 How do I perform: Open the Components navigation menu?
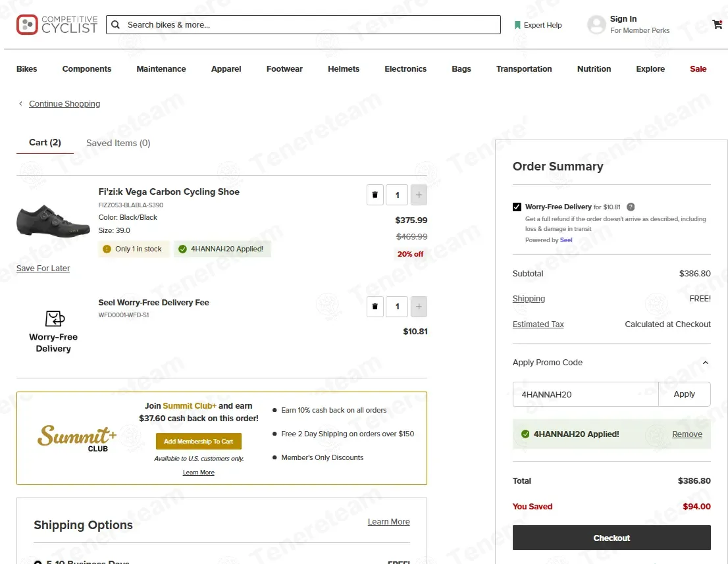pyautogui.click(x=87, y=69)
